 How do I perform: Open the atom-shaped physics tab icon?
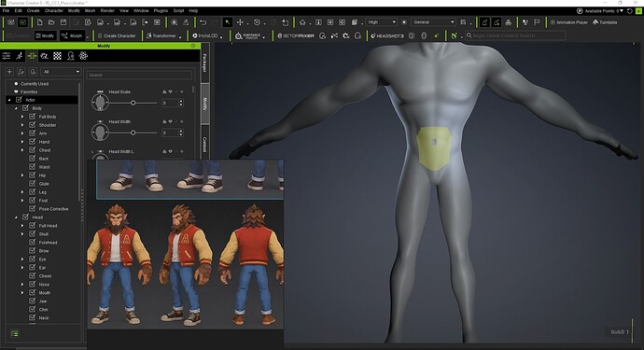(83, 56)
